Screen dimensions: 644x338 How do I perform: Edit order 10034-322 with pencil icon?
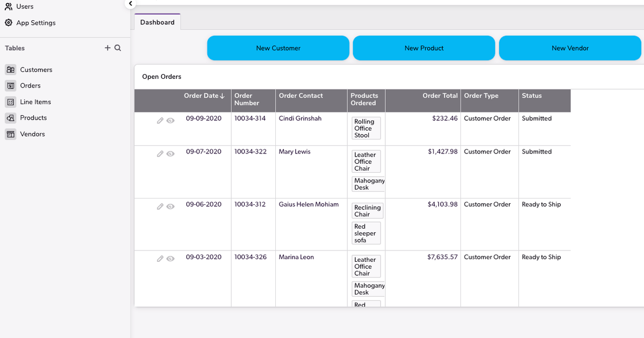click(160, 154)
